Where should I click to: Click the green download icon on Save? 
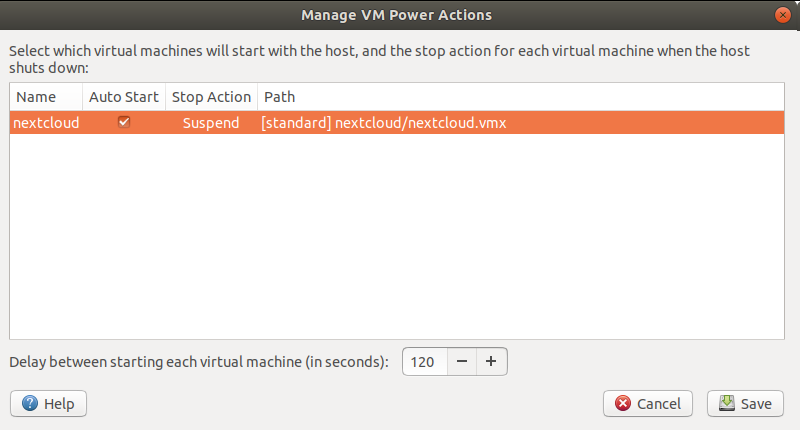point(727,403)
